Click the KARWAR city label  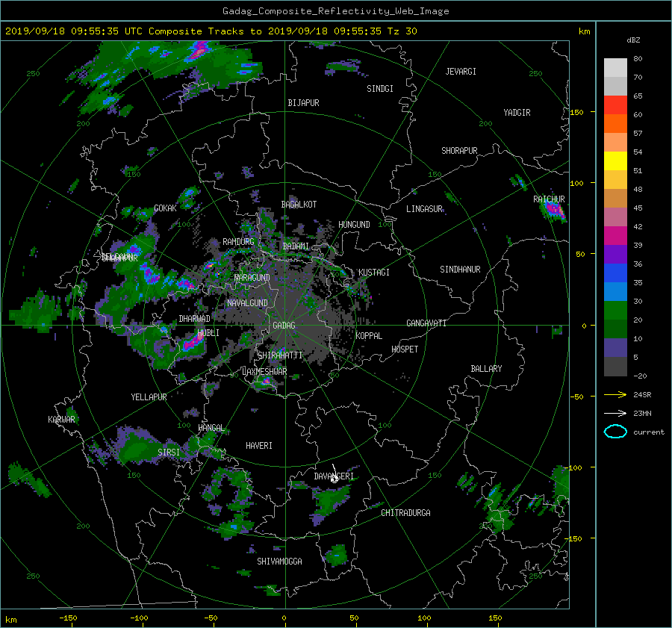click(x=61, y=419)
